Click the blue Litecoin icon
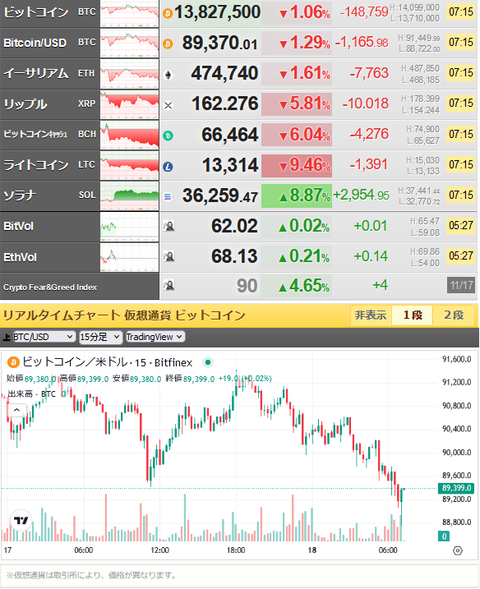 (x=168, y=166)
